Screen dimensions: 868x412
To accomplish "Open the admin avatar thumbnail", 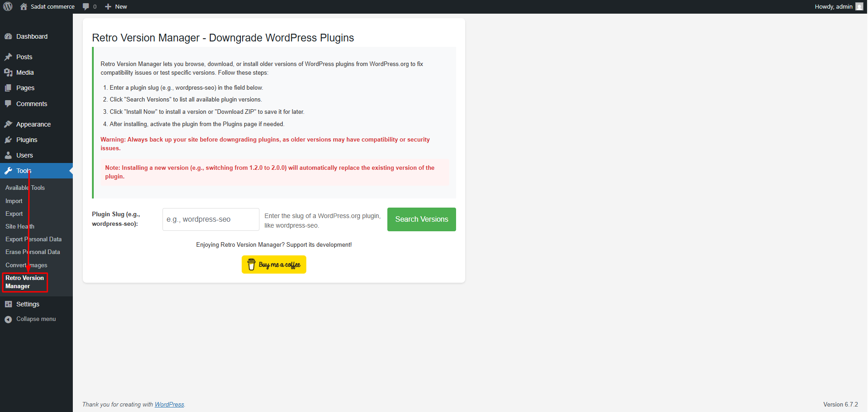I will point(859,6).
